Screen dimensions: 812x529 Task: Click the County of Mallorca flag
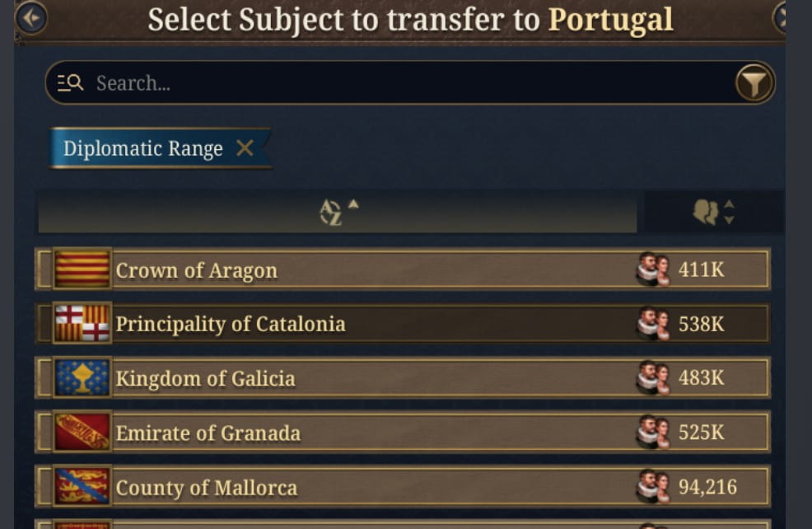coord(82,487)
